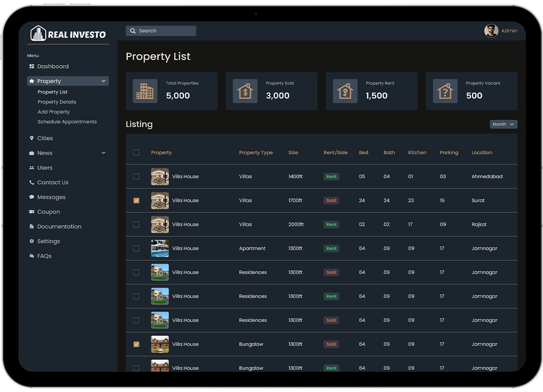The width and height of the screenshot is (543, 392).
Task: Click the Rajkot location cell
Action: [479, 225]
